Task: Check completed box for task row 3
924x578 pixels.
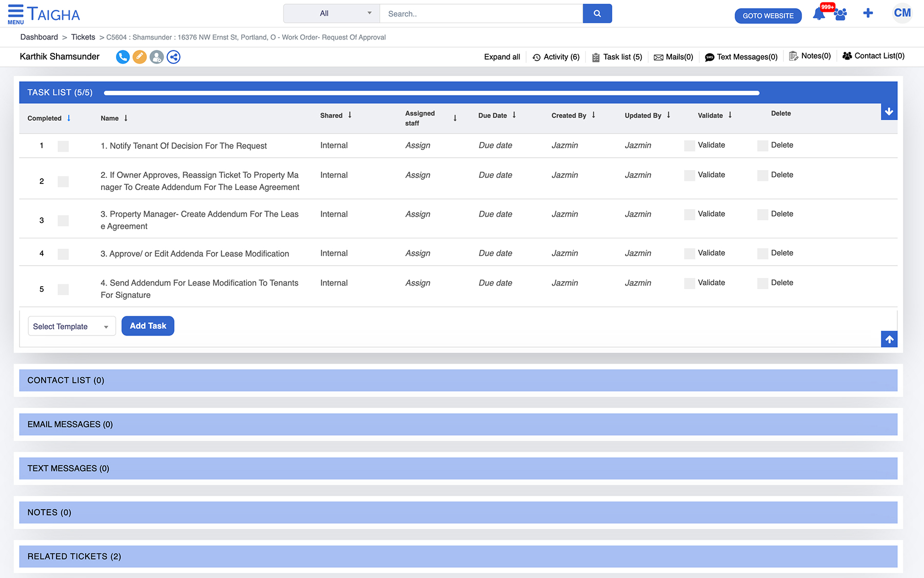Action: tap(63, 221)
